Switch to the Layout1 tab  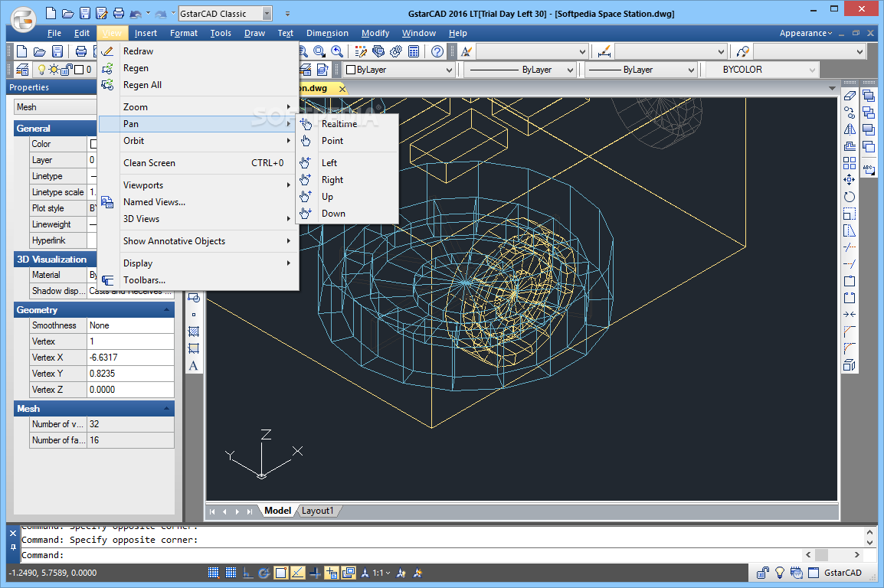click(x=317, y=511)
